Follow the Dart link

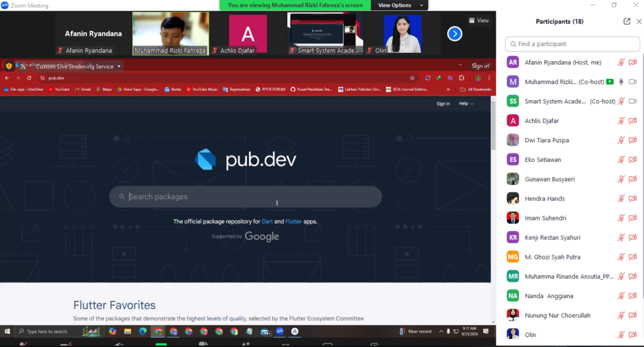click(267, 221)
